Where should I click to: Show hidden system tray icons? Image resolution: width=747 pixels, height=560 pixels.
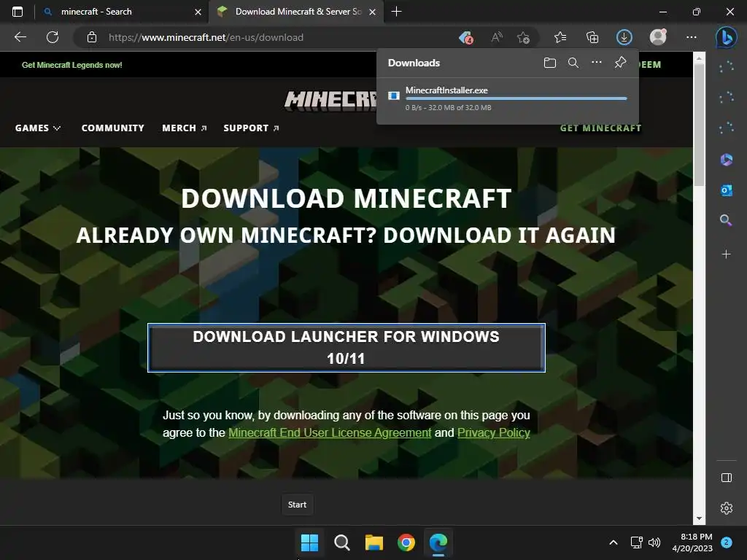tap(614, 542)
